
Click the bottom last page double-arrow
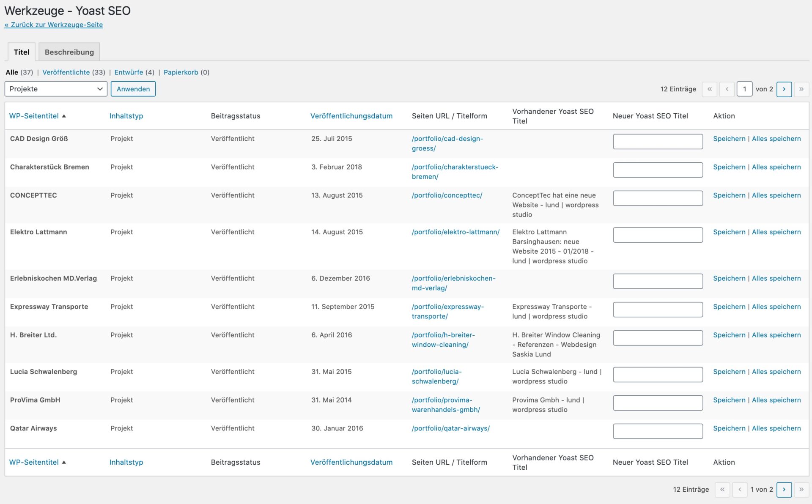click(x=801, y=489)
